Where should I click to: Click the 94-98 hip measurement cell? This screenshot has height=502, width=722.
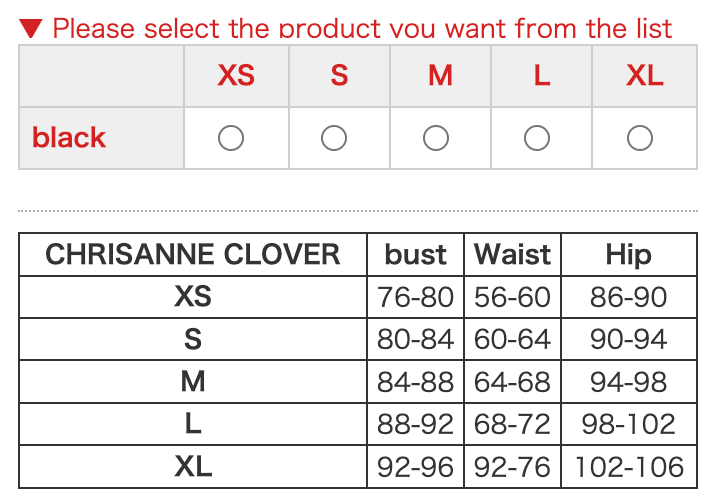click(x=628, y=382)
